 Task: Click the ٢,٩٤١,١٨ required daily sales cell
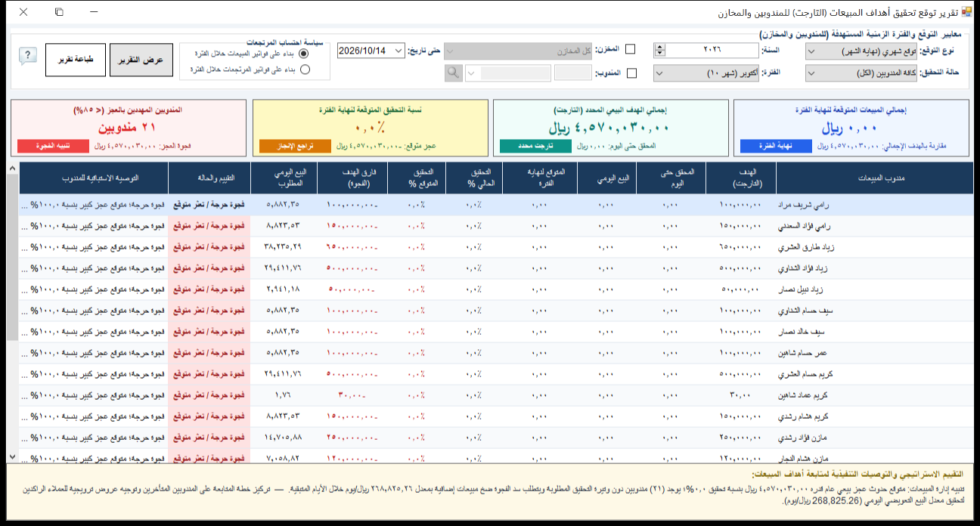284,289
